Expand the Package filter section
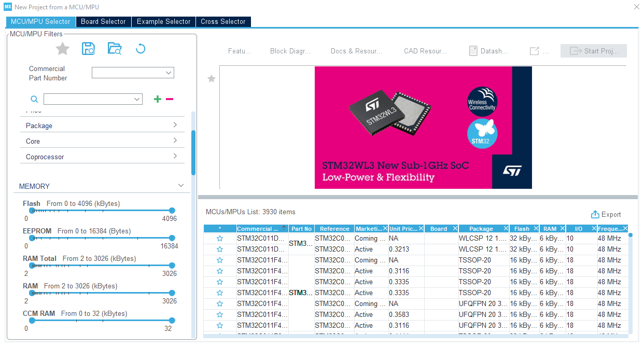 [x=102, y=125]
